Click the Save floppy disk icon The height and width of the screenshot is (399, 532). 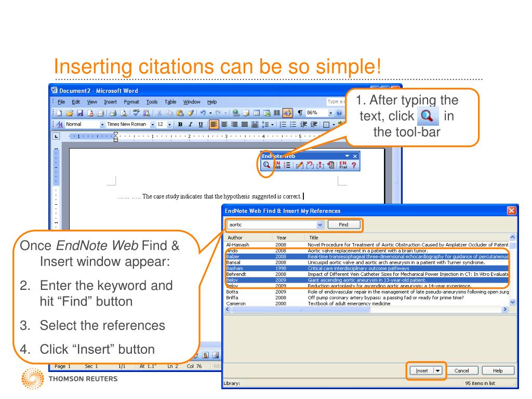click(x=80, y=113)
